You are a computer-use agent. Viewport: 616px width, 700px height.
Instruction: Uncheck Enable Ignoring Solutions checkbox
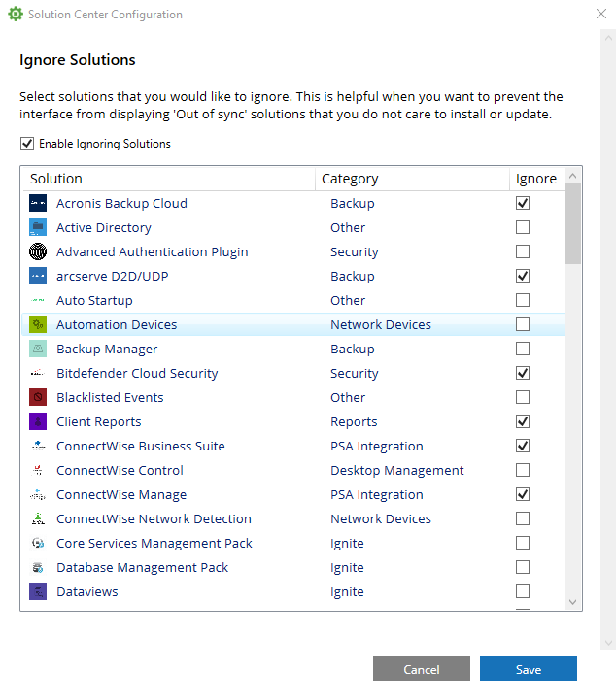tap(26, 144)
